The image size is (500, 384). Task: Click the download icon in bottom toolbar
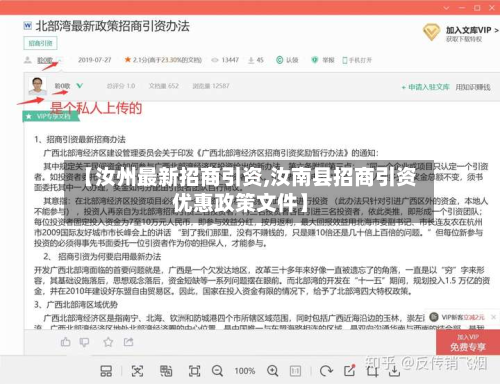pos(394,371)
